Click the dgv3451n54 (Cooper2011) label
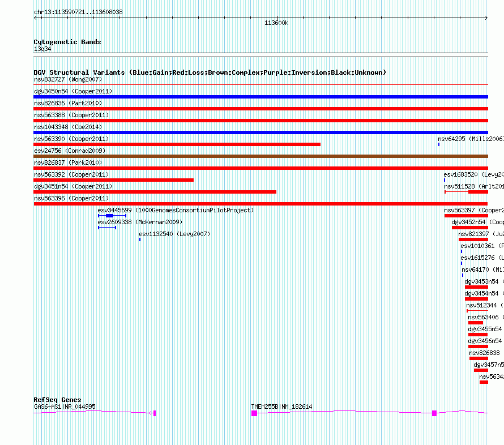 click(73, 186)
